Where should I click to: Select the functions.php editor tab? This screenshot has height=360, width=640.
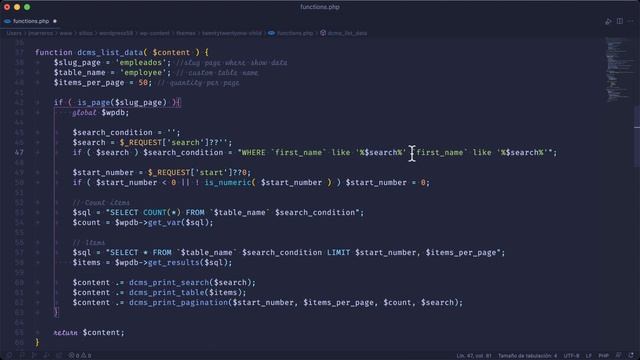click(31, 21)
